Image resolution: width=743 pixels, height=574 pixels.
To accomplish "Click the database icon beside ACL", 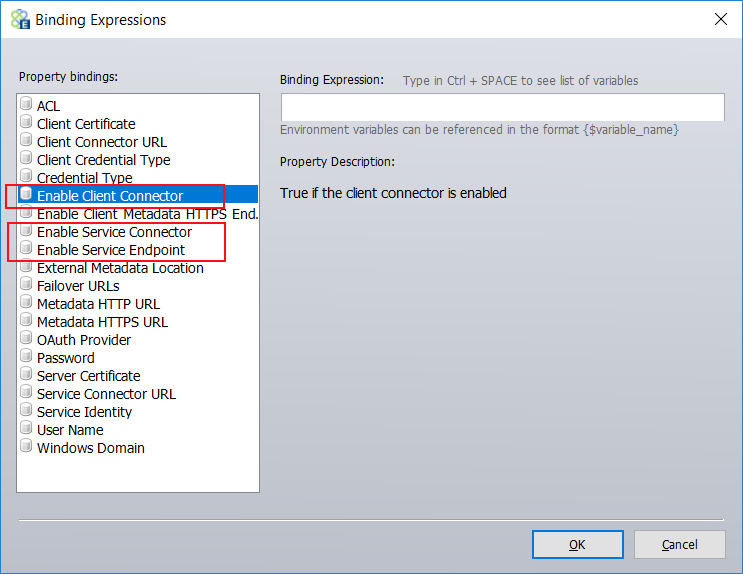I will pos(26,104).
